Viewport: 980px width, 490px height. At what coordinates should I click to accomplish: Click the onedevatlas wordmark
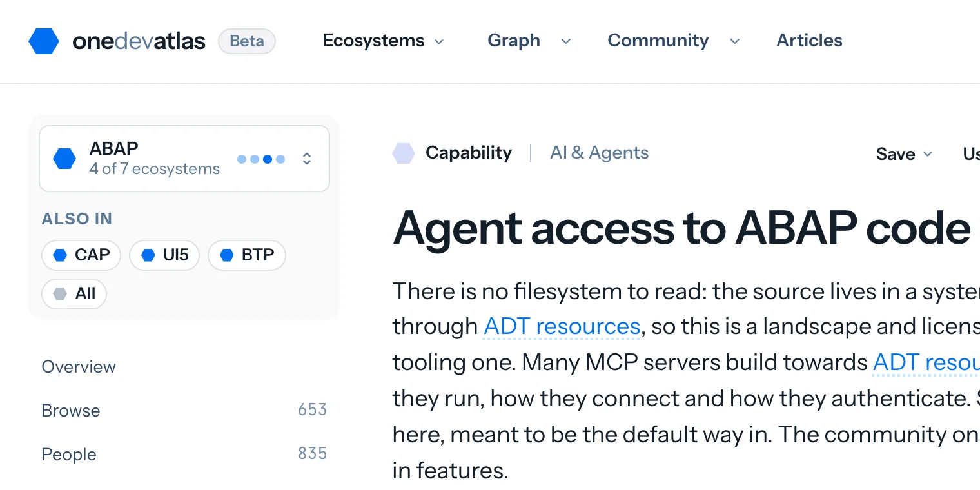(139, 41)
